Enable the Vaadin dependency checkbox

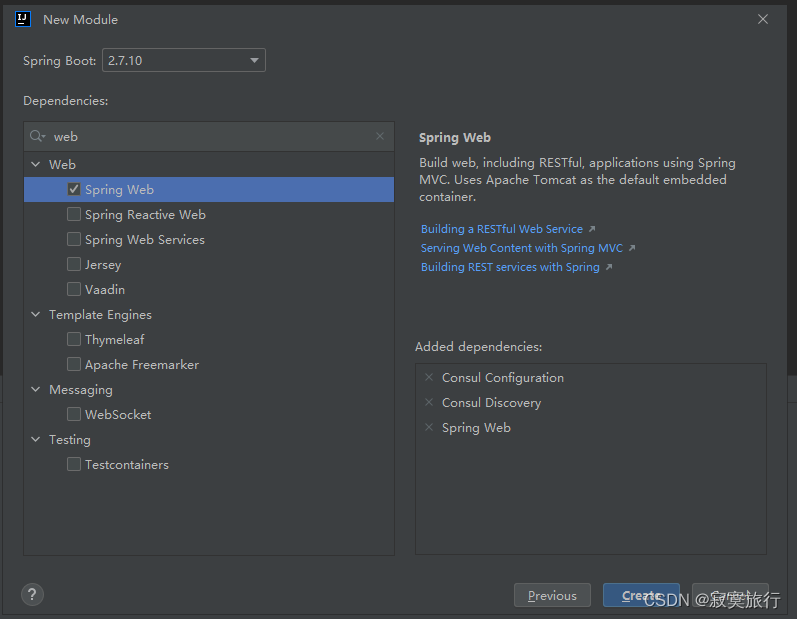[x=74, y=289]
